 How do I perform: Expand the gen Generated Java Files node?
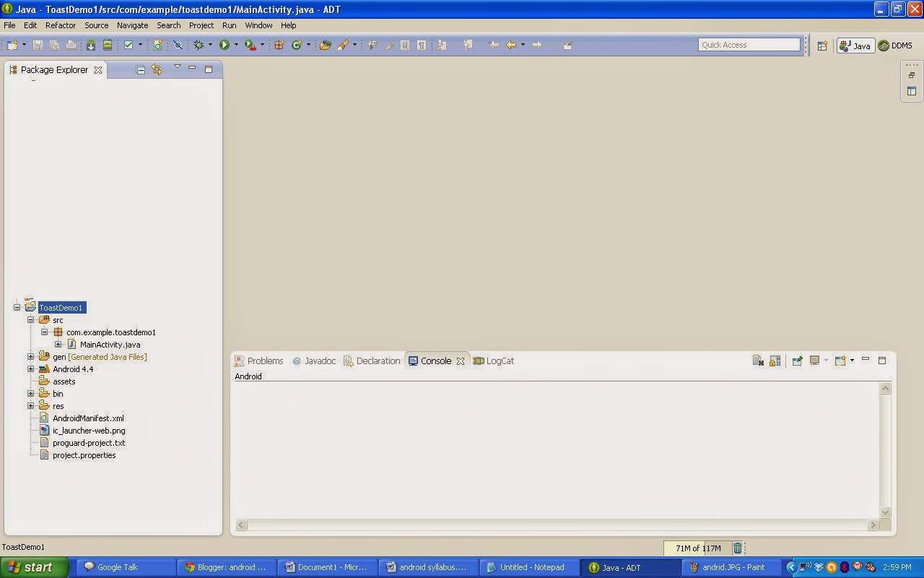tap(31, 357)
